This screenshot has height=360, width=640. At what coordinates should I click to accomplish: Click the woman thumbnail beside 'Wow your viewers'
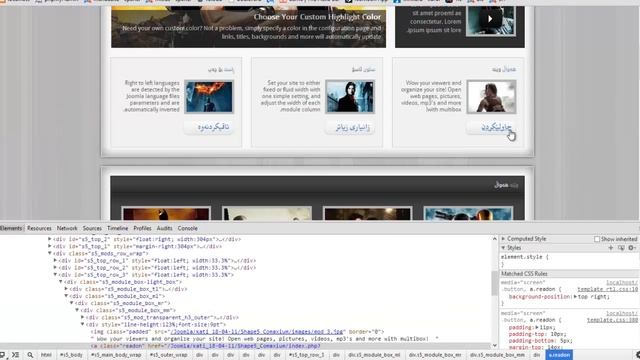[491, 97]
